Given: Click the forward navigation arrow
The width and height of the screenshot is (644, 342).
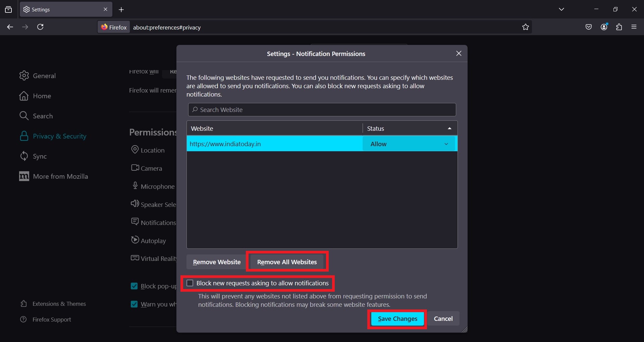Looking at the screenshot, I should click(25, 27).
